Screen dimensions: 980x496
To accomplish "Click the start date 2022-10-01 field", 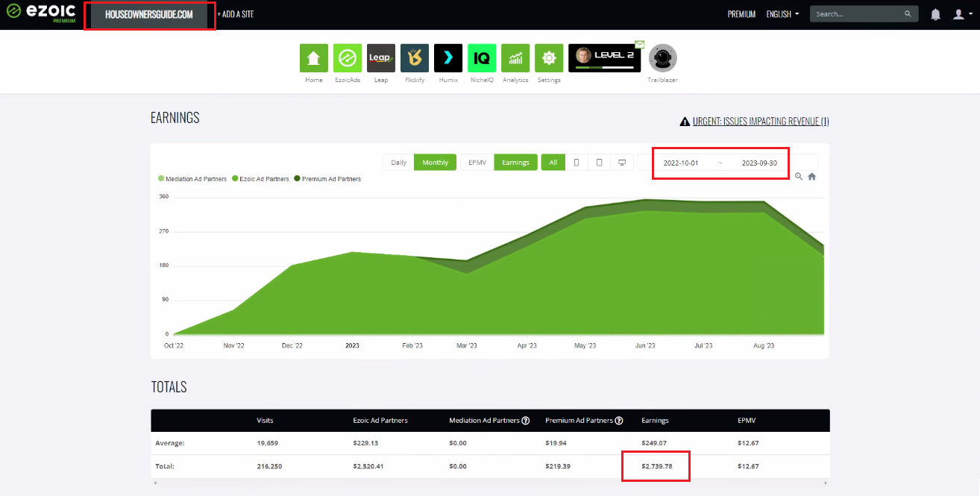I will click(681, 163).
